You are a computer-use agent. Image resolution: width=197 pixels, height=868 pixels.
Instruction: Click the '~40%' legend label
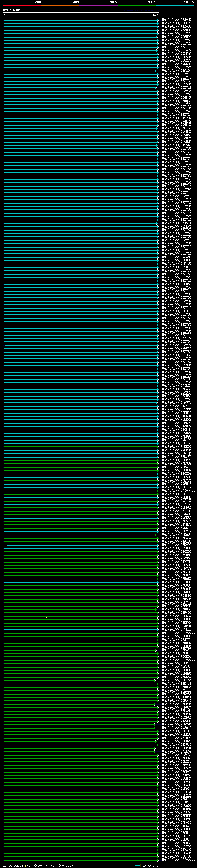coord(75,2)
